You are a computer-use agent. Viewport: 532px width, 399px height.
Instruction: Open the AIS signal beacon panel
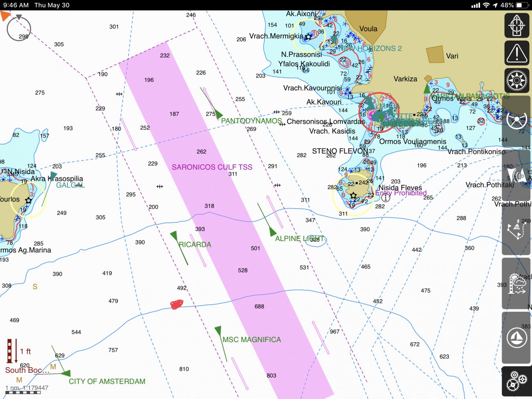coord(517,176)
